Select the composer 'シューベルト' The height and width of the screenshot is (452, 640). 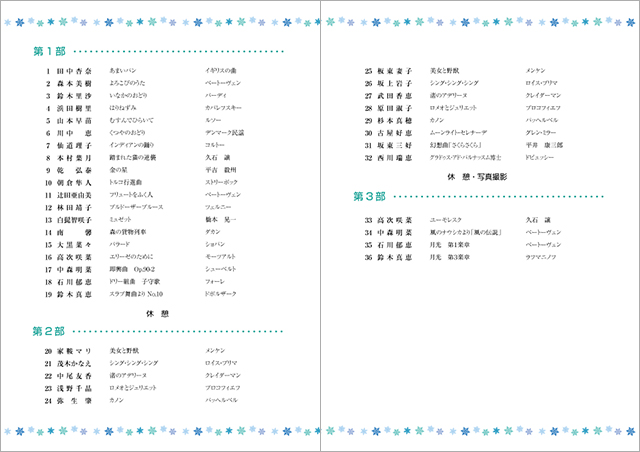pos(221,269)
